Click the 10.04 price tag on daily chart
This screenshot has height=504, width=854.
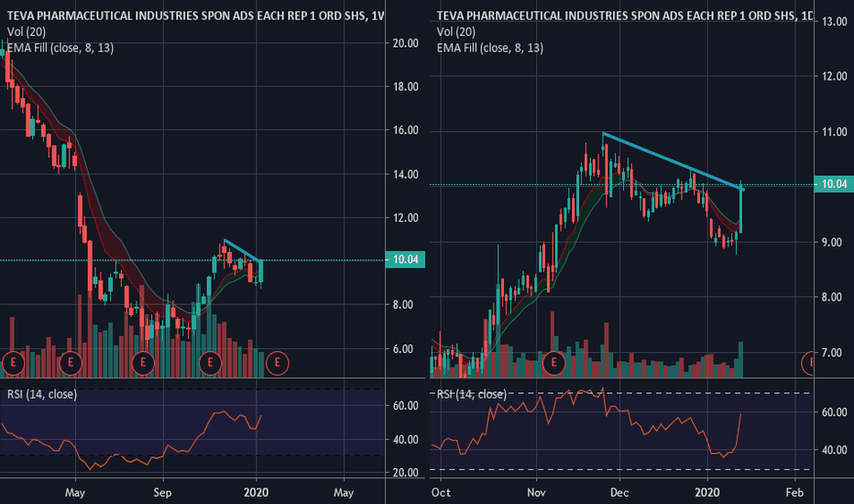(x=834, y=184)
